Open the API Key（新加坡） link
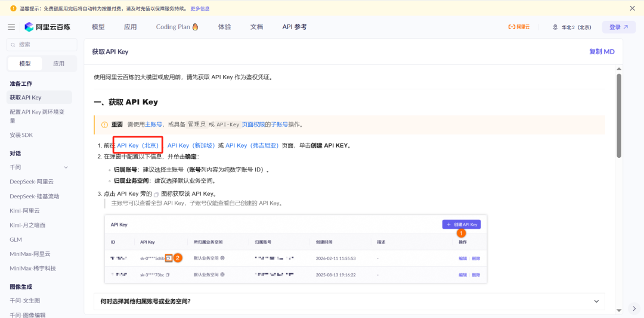 coord(191,146)
